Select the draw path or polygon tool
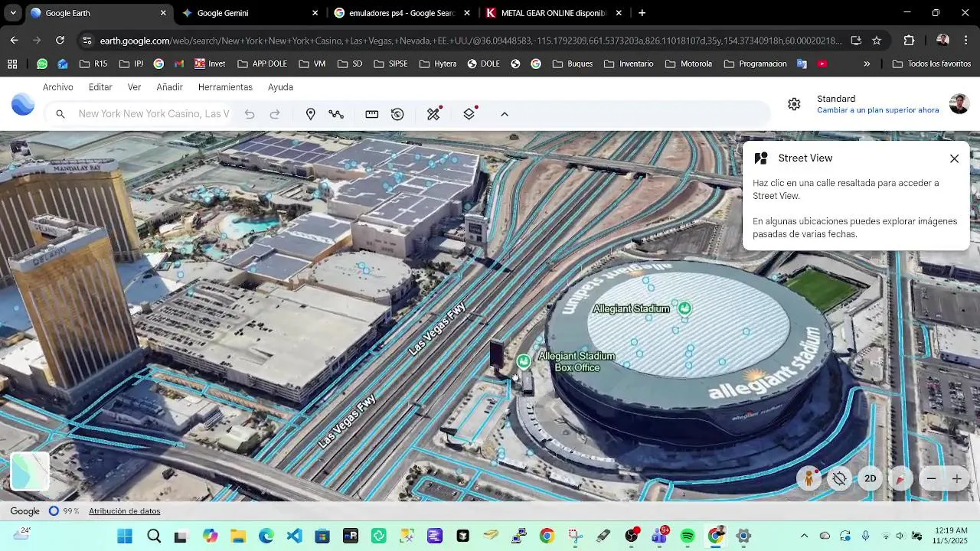The height and width of the screenshot is (551, 980). [336, 114]
